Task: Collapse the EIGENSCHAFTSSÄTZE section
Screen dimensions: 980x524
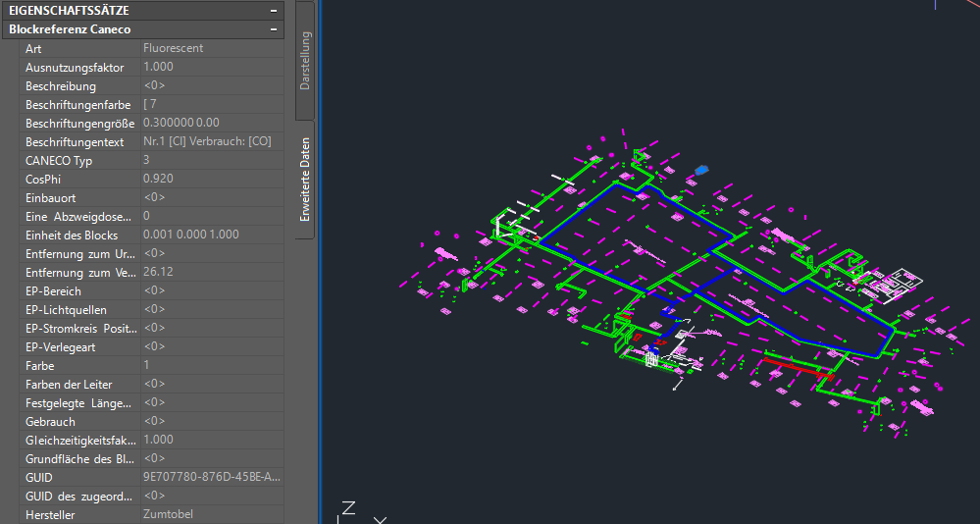Action: (274, 10)
